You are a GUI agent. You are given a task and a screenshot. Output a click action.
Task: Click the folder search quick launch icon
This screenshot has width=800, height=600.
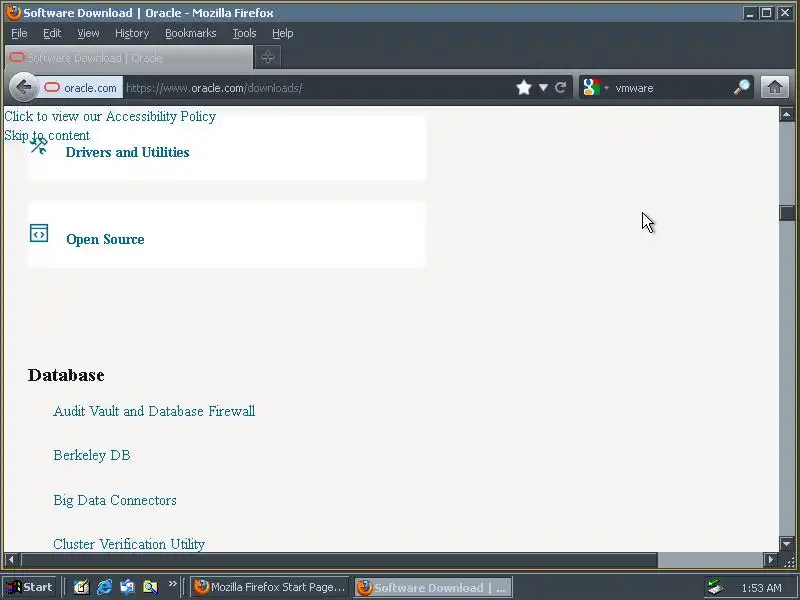pos(150,587)
